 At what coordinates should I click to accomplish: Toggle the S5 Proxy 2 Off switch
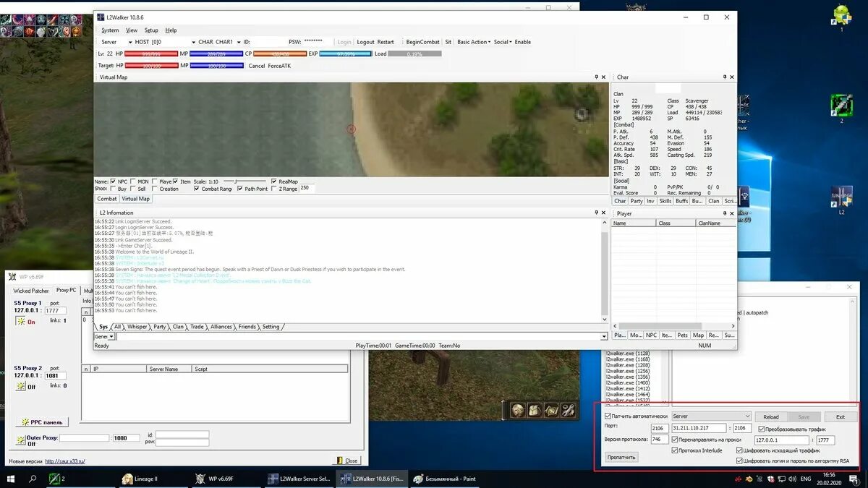pyautogui.click(x=21, y=386)
